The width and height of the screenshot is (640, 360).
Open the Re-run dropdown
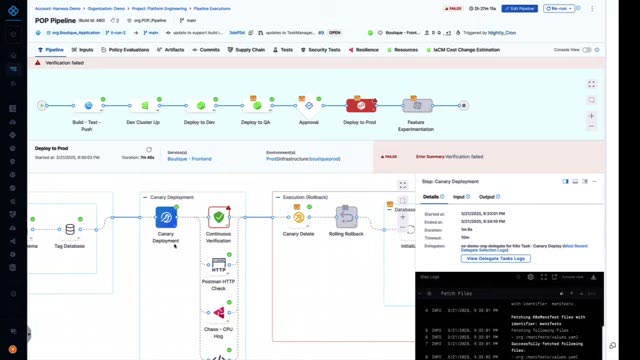[x=559, y=9]
